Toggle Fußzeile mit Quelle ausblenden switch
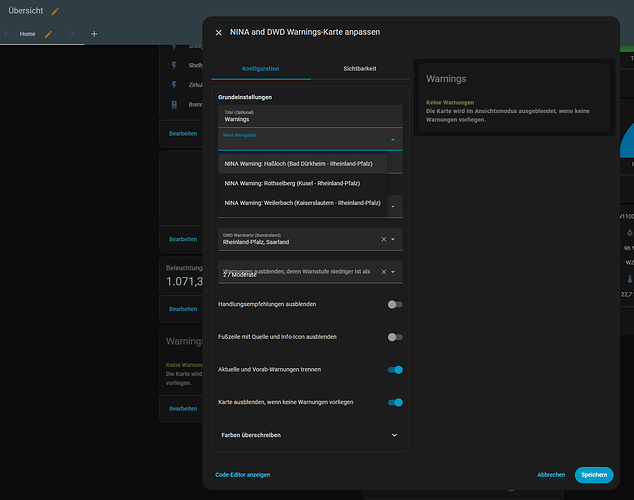Image resolution: width=634 pixels, height=500 pixels. coord(395,337)
